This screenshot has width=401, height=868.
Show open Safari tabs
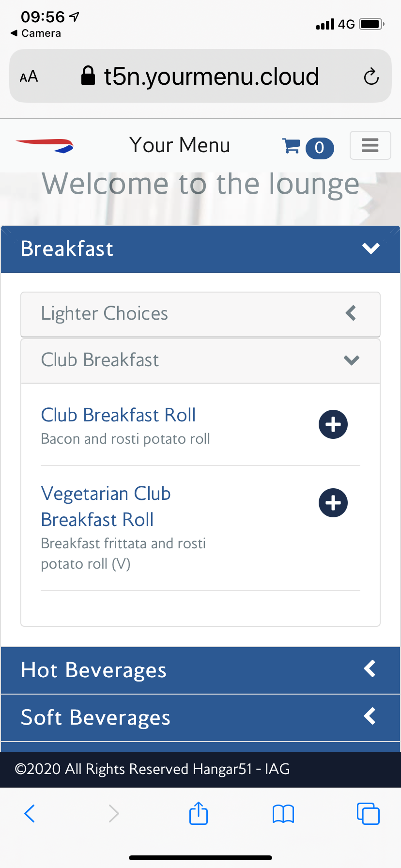(368, 813)
